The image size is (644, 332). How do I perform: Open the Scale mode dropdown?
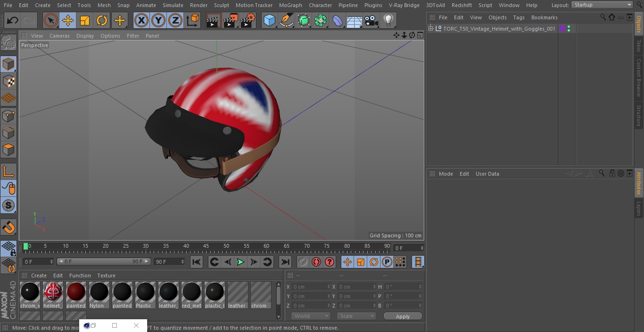pos(356,316)
